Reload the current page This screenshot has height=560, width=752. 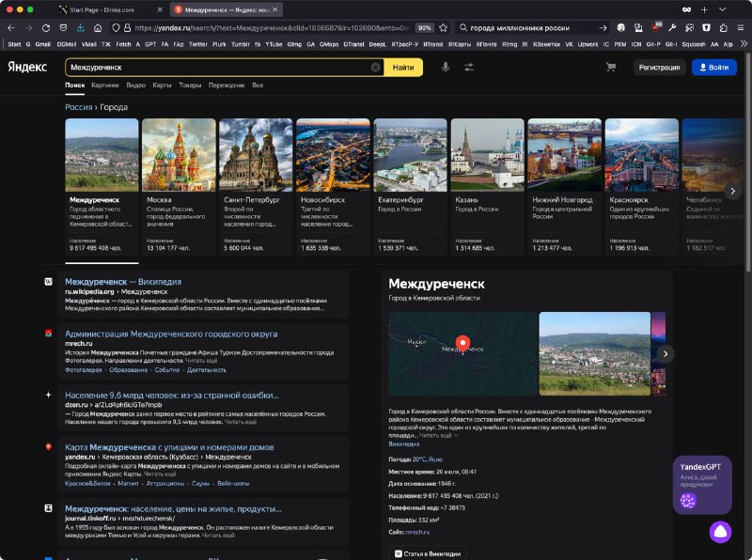(x=45, y=28)
